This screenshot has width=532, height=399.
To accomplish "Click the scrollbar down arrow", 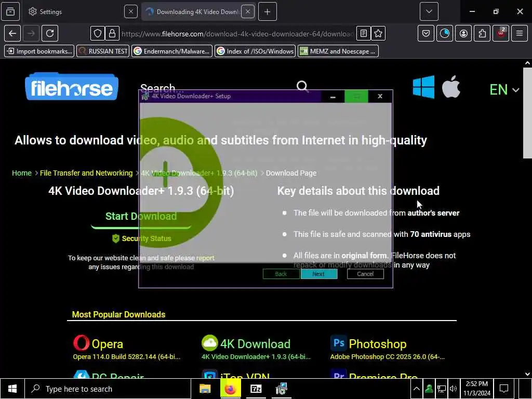I will [x=527, y=374].
